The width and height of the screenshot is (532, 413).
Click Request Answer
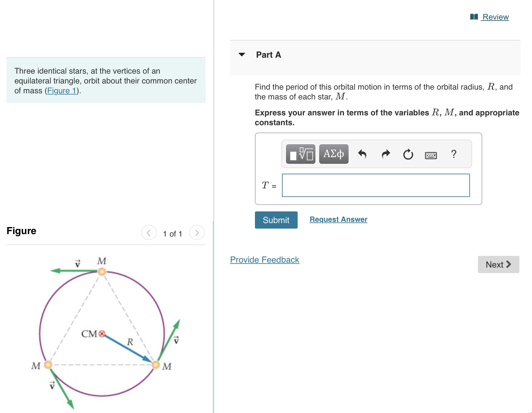[338, 219]
